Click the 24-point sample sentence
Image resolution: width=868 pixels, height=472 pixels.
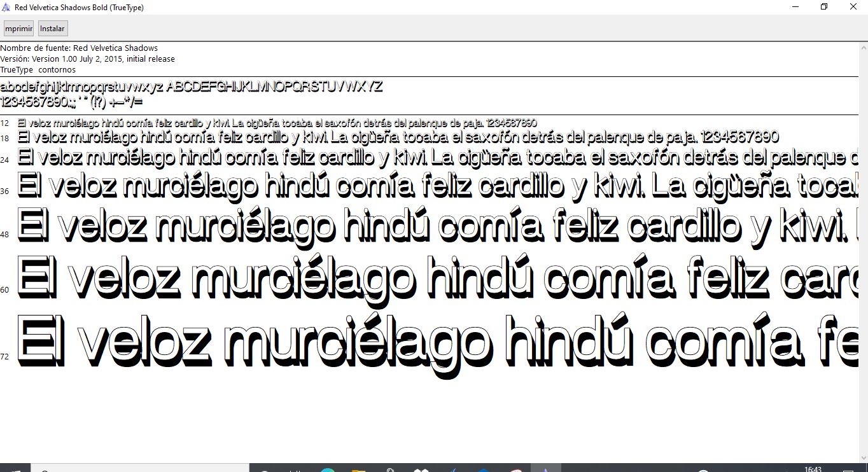tap(438, 157)
